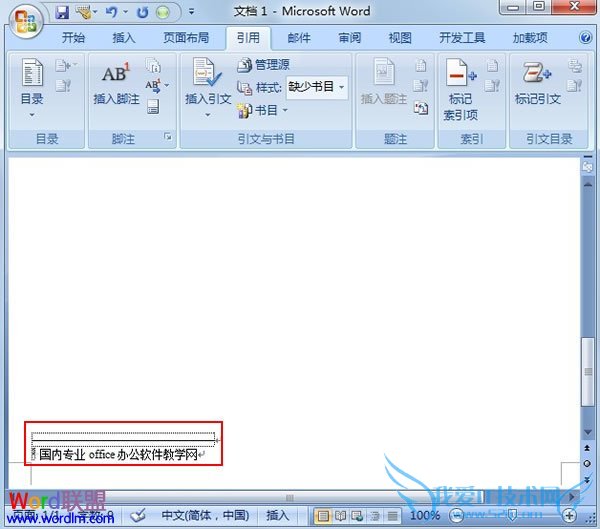Screen dimensions: 600x529
Task: Save document with Quick Access floppy icon
Action: pos(62,13)
